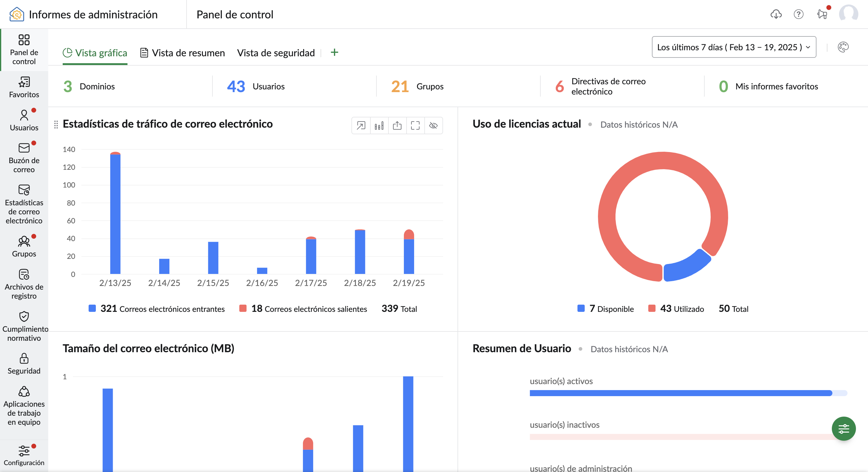Screen dimensions: 868x472
Task: Switch to Vista de seguridad tab
Action: click(276, 53)
